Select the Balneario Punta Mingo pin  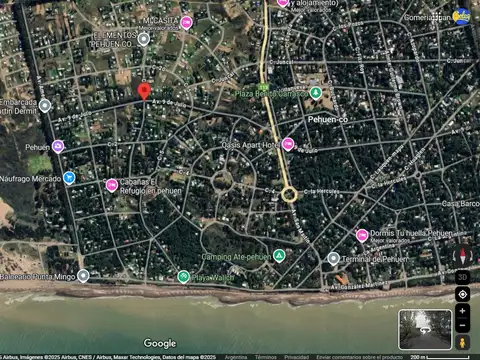click(83, 276)
